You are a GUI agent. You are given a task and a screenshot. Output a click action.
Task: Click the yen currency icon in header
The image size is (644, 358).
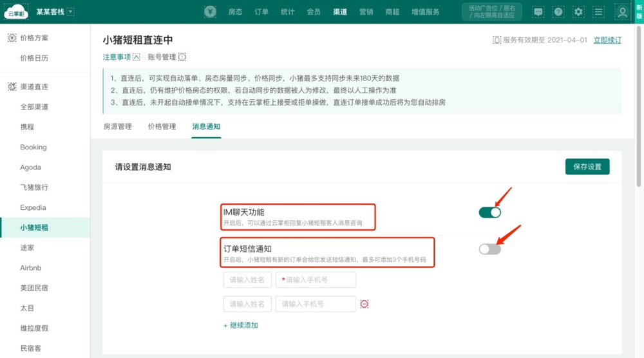(x=211, y=12)
